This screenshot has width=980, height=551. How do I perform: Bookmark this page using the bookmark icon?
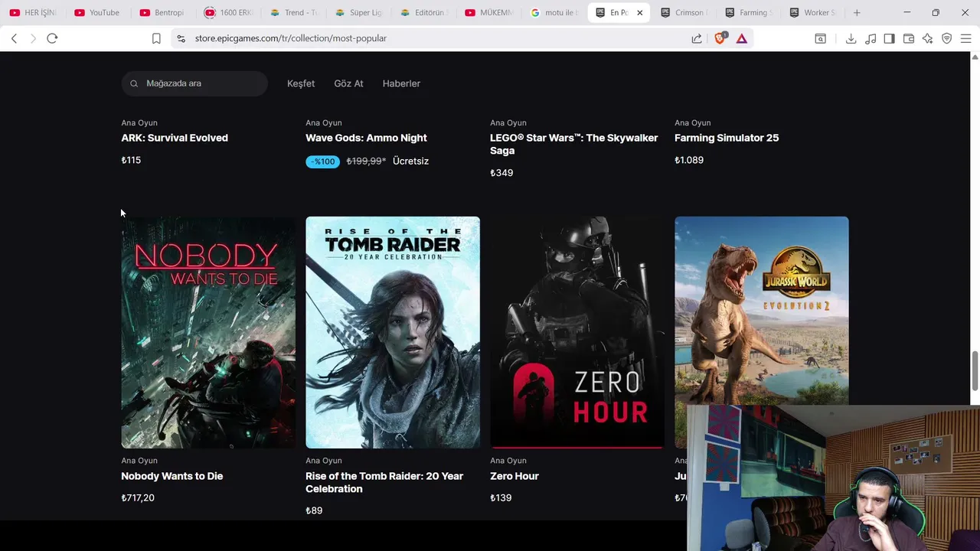[x=156, y=38]
